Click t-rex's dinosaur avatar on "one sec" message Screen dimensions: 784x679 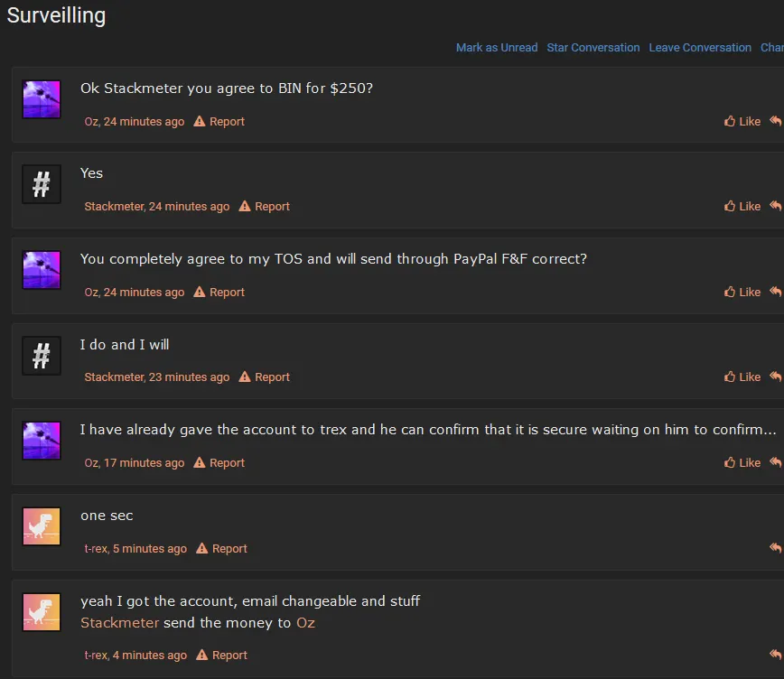click(41, 526)
